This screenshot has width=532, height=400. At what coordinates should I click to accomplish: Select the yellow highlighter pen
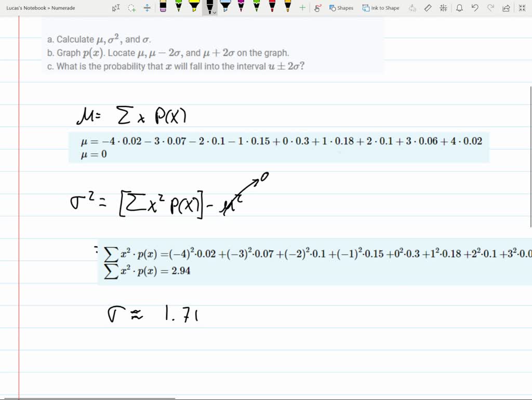(x=194, y=7)
